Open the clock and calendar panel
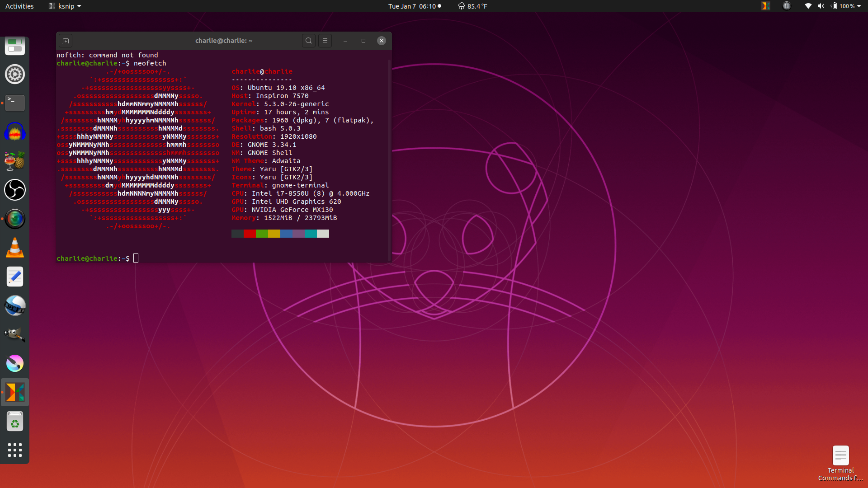Viewport: 868px width, 488px height. coord(415,6)
